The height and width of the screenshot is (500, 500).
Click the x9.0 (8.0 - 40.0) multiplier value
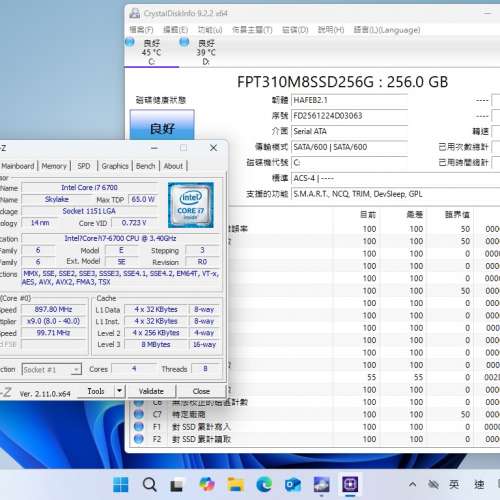click(x=53, y=321)
